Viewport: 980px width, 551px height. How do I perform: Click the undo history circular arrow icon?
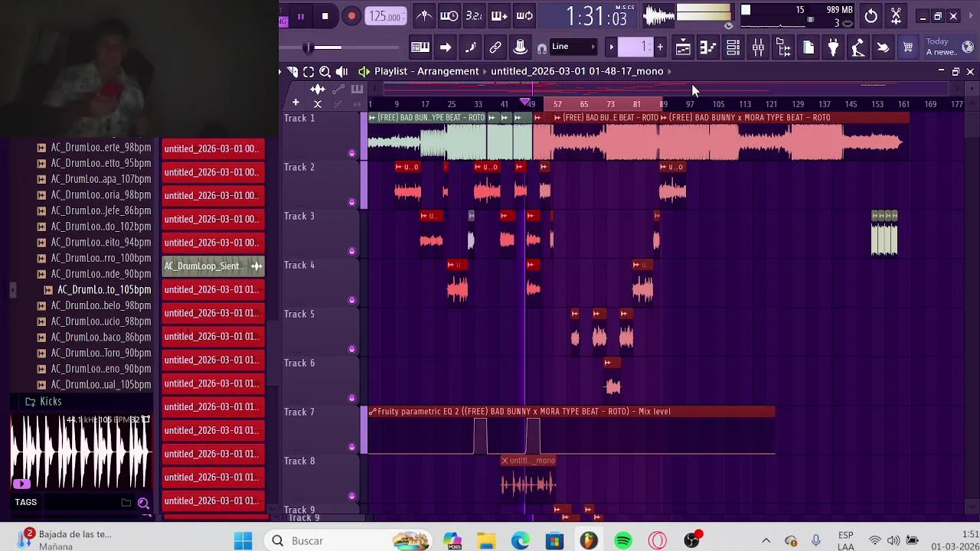[871, 16]
